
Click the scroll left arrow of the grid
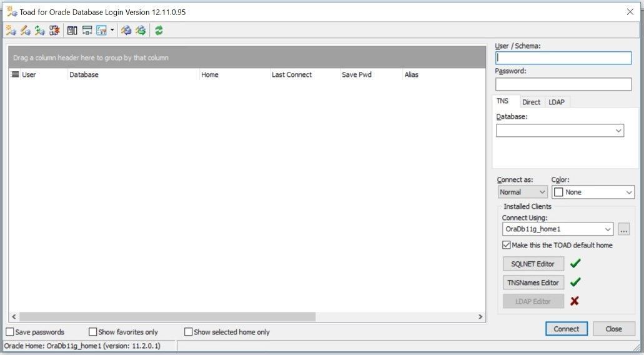(x=14, y=317)
